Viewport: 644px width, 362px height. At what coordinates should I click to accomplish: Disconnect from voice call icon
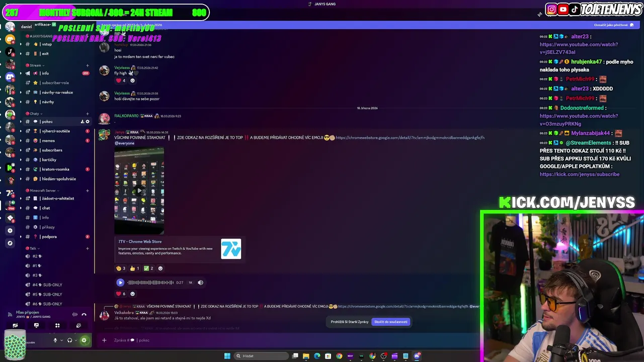tap(84, 315)
